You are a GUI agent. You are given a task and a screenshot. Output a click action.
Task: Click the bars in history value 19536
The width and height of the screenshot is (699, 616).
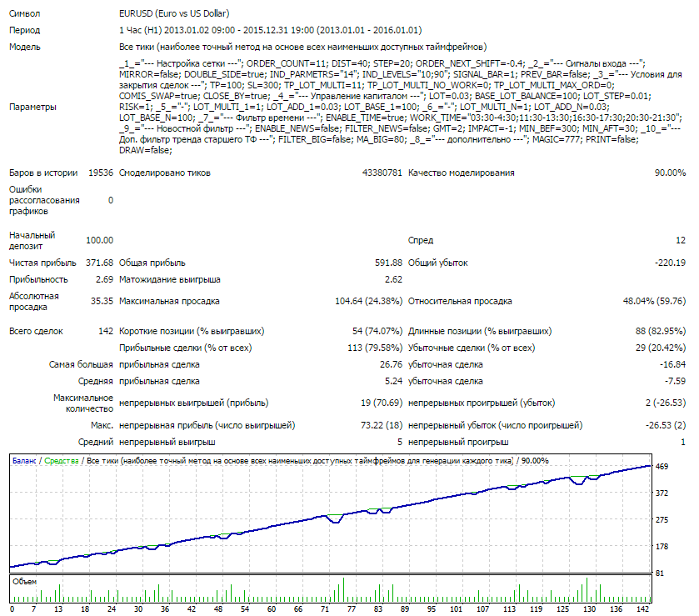tap(101, 173)
